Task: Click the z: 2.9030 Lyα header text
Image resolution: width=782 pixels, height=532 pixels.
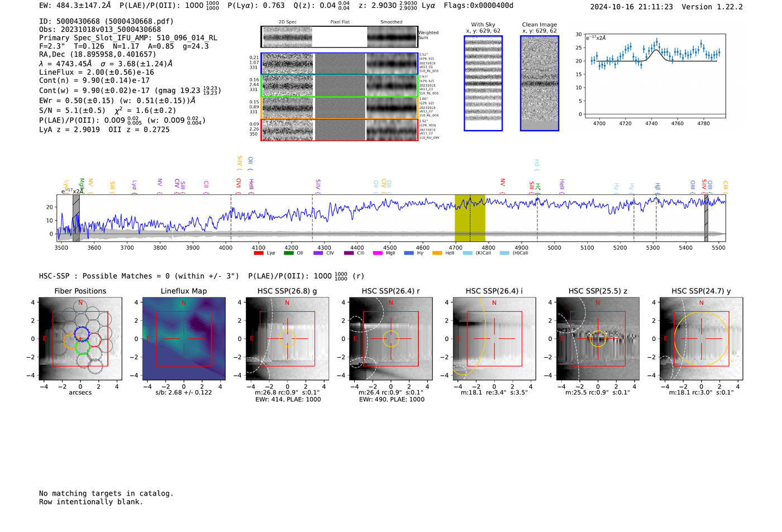Action: [397, 6]
